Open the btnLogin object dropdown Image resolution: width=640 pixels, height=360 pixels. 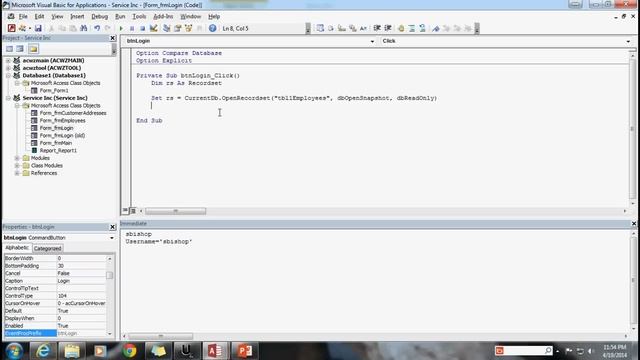coord(372,41)
